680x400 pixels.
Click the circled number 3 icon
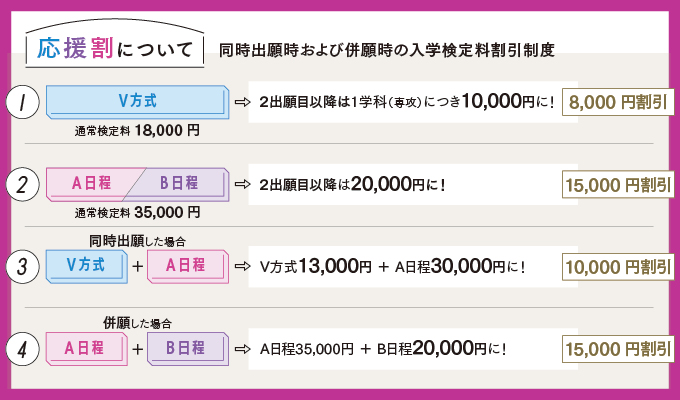click(x=22, y=266)
